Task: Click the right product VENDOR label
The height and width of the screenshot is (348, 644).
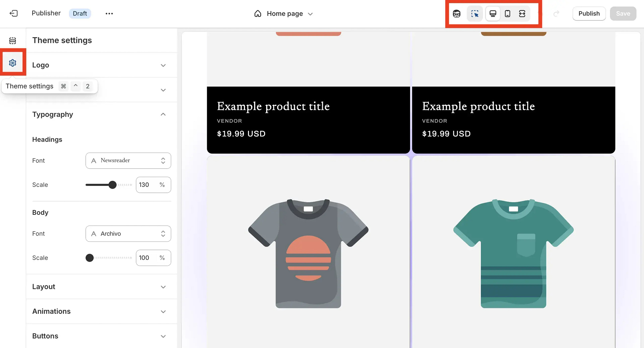Action: (x=435, y=121)
